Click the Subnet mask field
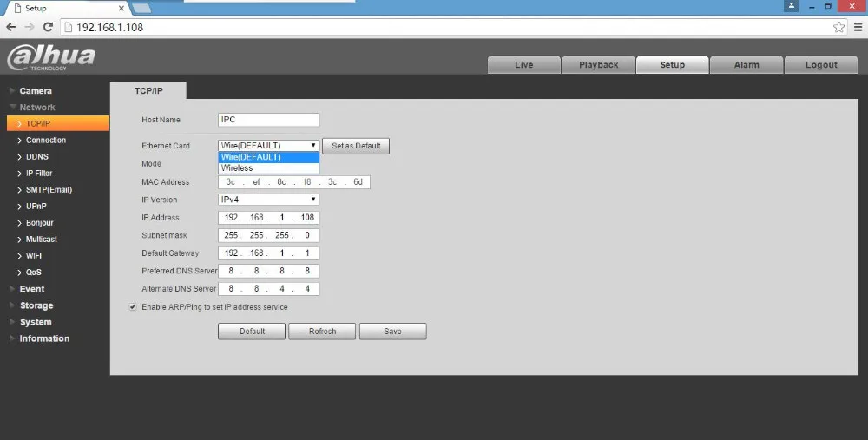Screen dimensions: 868x440 [268, 235]
